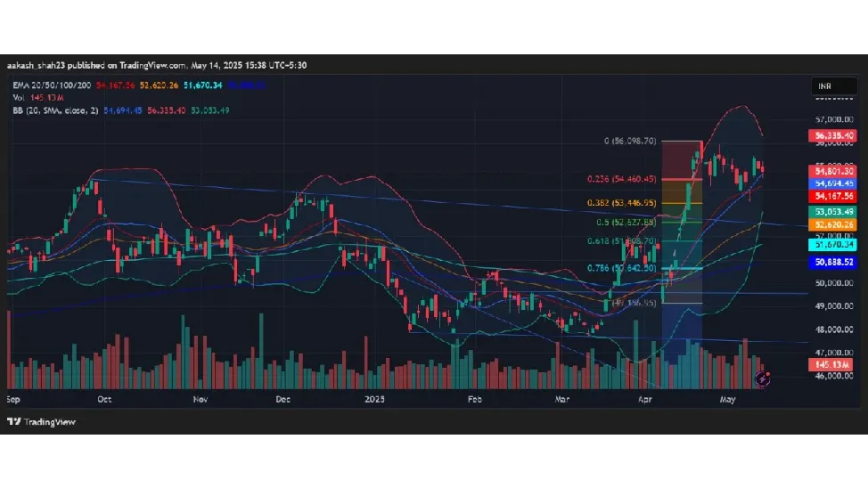Click the green 53,053.49 value in the BB legend
Viewport: 868px width, 488px height.
[210, 110]
